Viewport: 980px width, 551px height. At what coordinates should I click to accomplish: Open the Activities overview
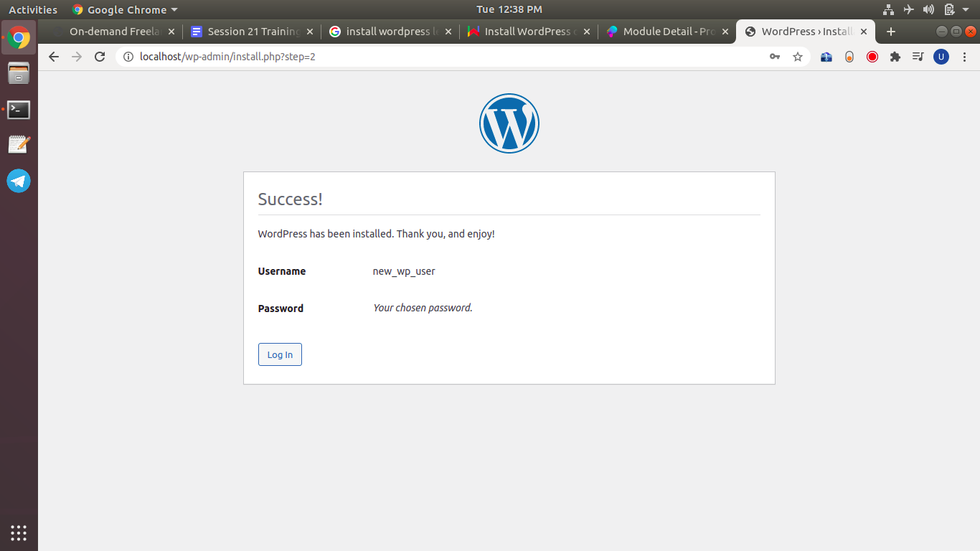coord(33,9)
